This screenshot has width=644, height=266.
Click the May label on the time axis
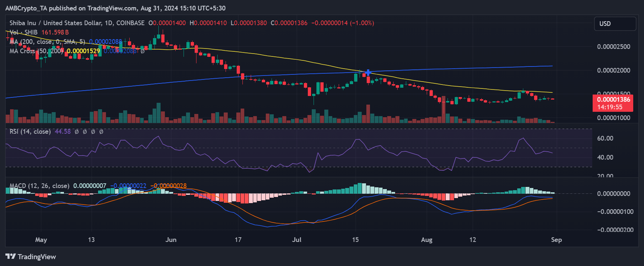point(41,240)
